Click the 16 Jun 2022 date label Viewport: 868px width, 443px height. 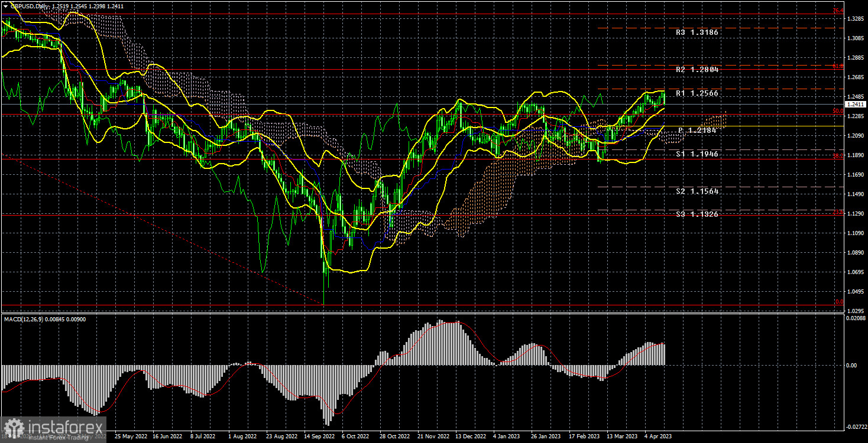pos(169,437)
